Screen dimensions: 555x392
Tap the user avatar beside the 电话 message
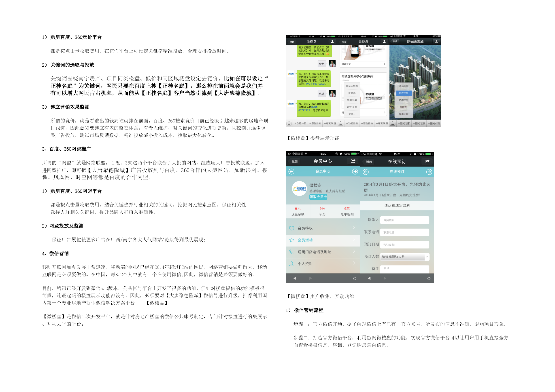point(332,93)
